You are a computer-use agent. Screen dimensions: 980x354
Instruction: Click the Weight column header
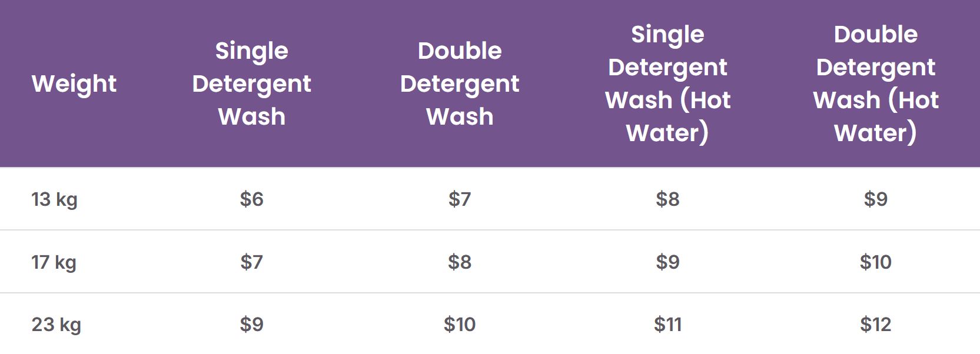click(74, 84)
